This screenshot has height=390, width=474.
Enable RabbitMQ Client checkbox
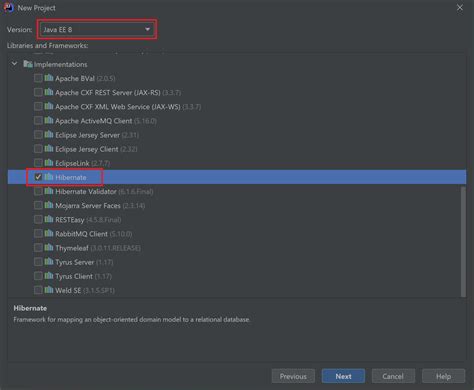click(x=38, y=233)
